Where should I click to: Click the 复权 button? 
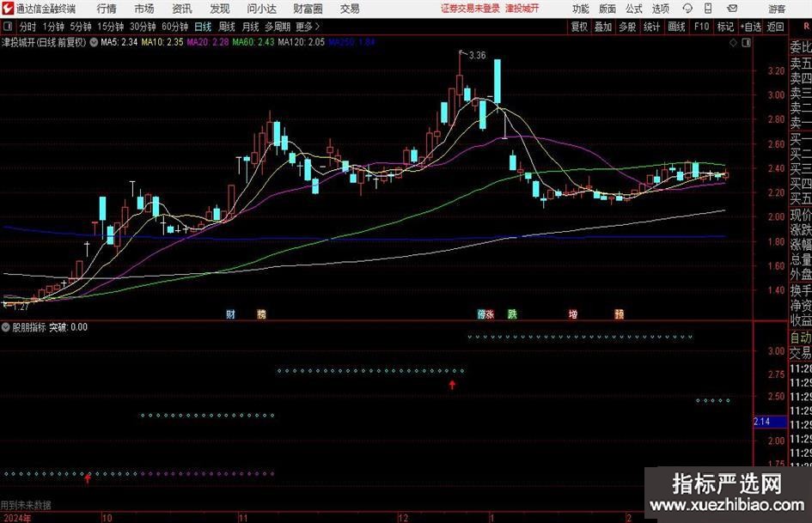(x=579, y=27)
